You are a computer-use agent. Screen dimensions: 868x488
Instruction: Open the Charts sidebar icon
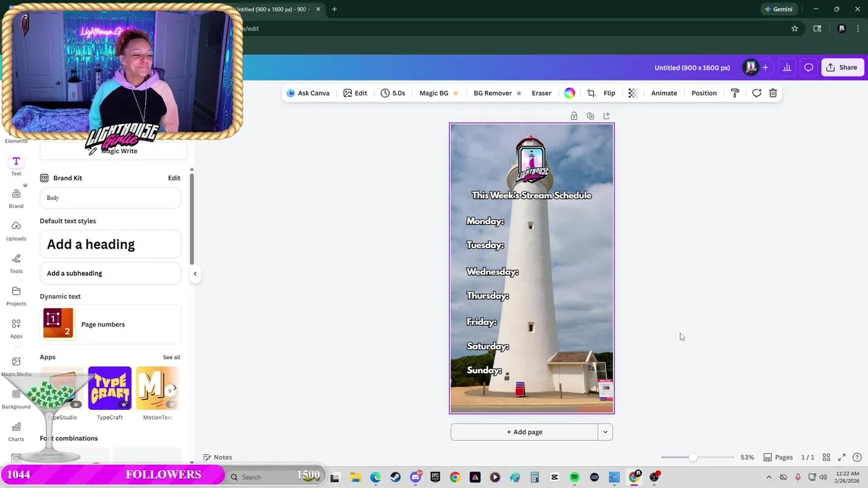(x=16, y=431)
